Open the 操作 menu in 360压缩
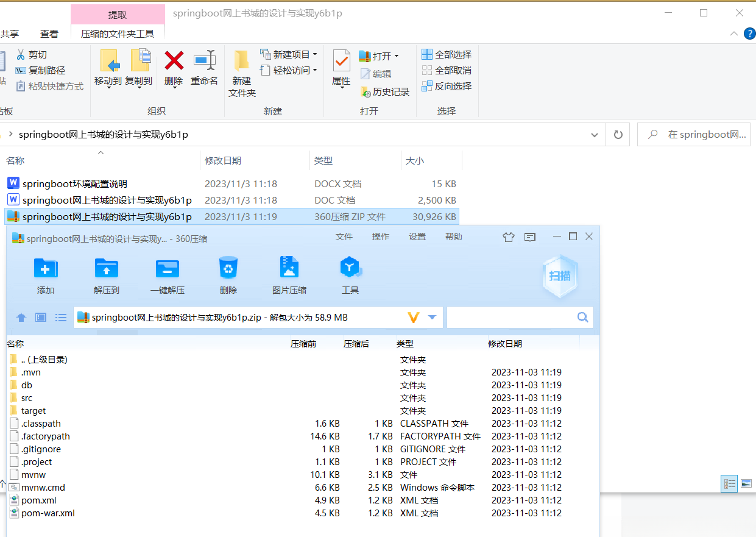The height and width of the screenshot is (537, 756). coord(381,237)
